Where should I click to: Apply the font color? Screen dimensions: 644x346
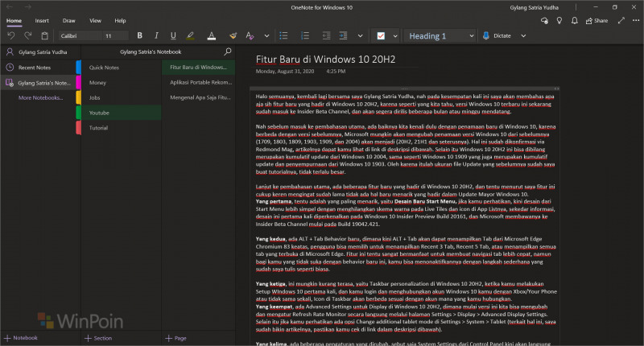pyautogui.click(x=211, y=35)
